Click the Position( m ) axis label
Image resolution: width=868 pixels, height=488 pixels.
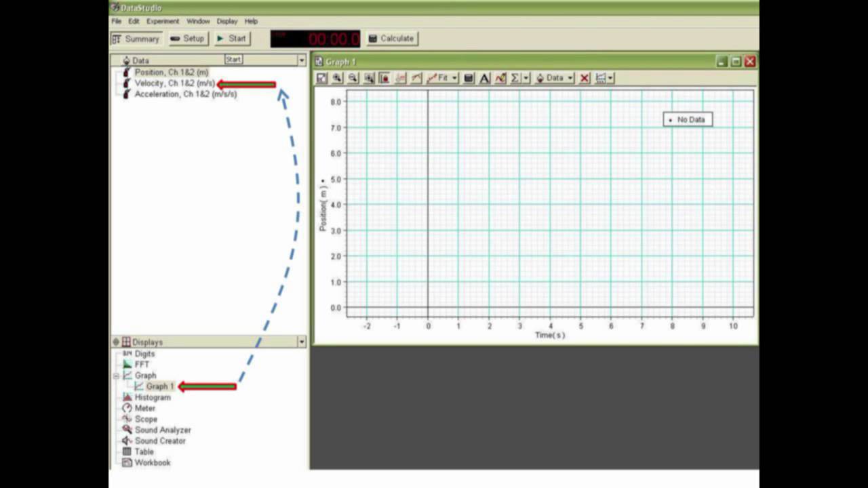click(x=323, y=207)
